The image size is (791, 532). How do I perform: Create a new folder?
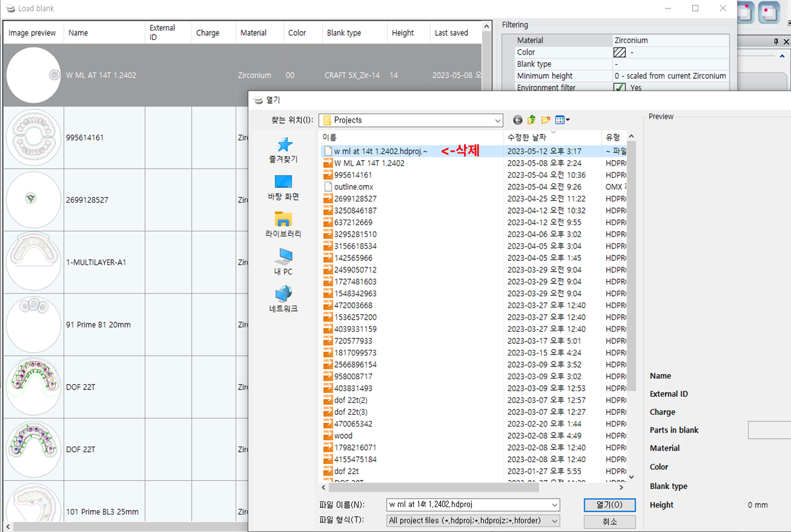click(545, 120)
